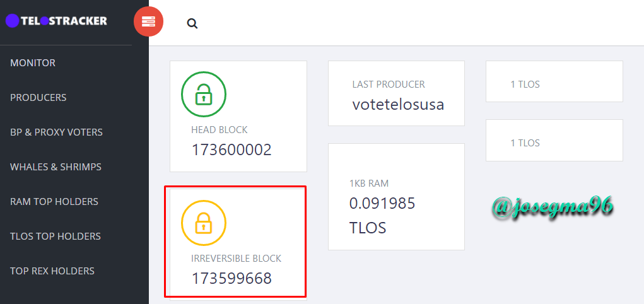
Task: Click the @josegma96 watermark text
Action: [554, 207]
